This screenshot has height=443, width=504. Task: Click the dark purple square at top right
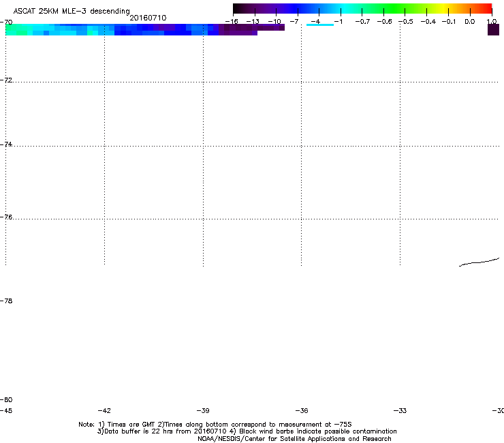coord(493,29)
